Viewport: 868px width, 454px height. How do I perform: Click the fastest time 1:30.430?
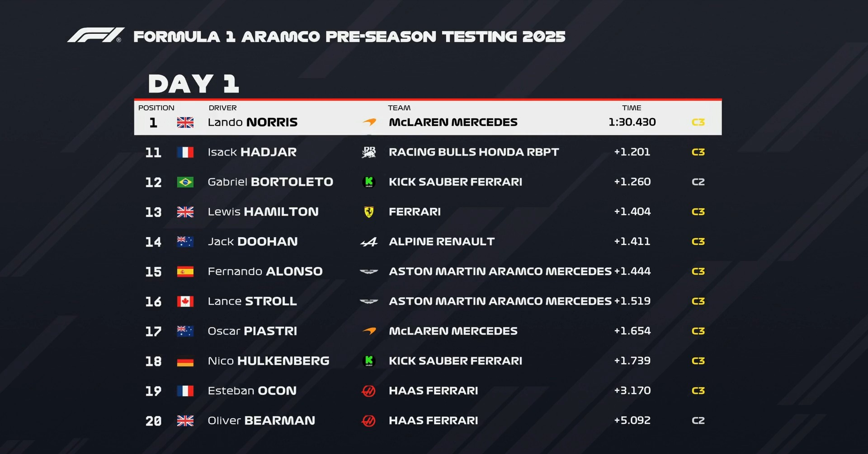[x=632, y=122]
